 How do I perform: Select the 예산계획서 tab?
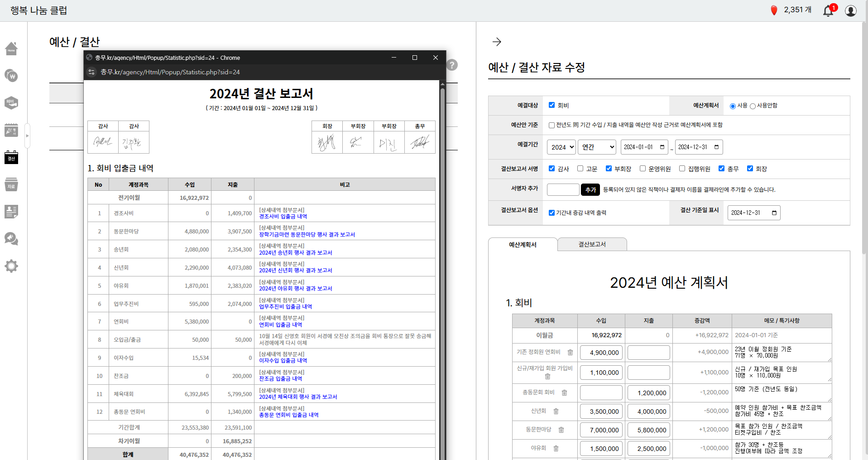pyautogui.click(x=523, y=244)
